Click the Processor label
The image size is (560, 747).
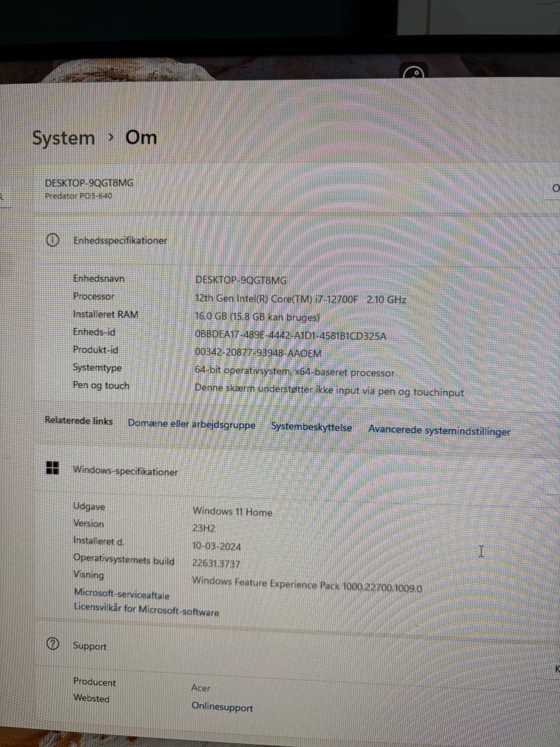93,296
